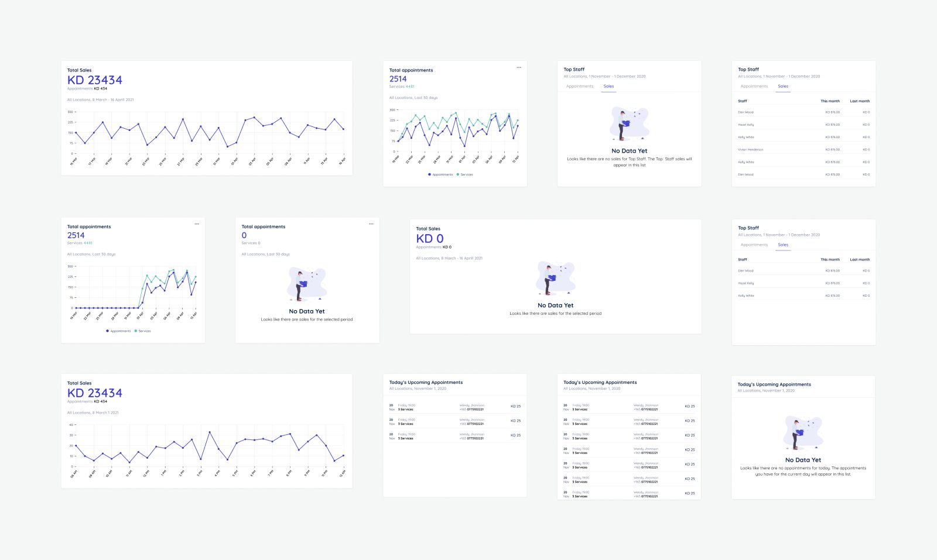Image resolution: width=937 pixels, height=560 pixels.
Task: Toggle Appointments legend in top-row appointments chart
Action: (440, 174)
